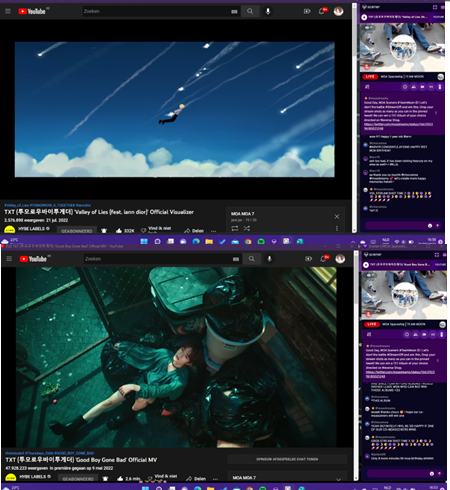Dislike the Good Boy Gone Bad video

[x=162, y=478]
